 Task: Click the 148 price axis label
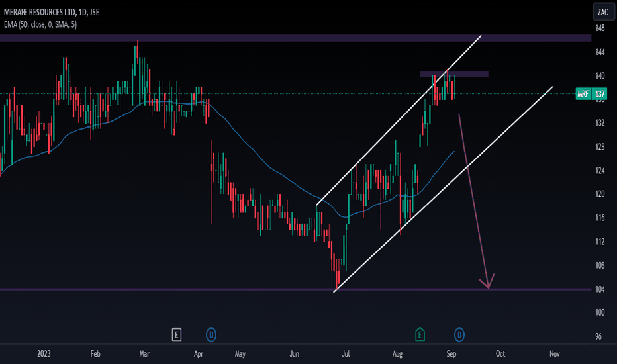click(600, 28)
